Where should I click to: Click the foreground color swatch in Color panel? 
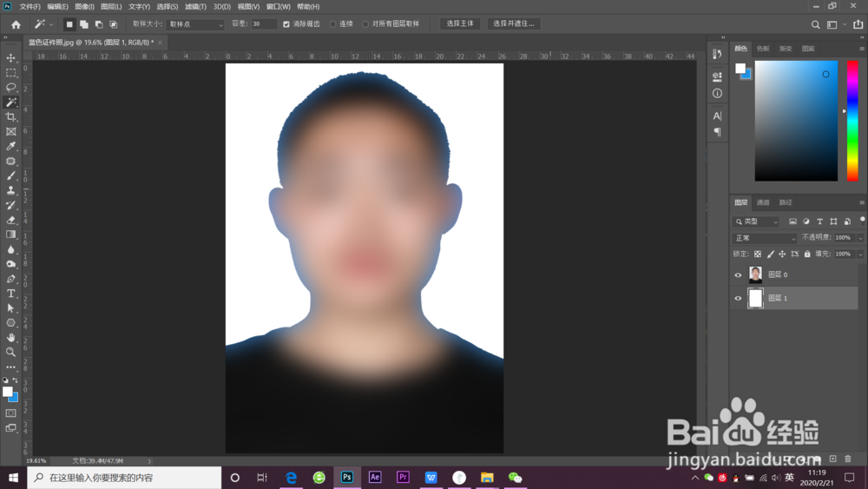(740, 68)
